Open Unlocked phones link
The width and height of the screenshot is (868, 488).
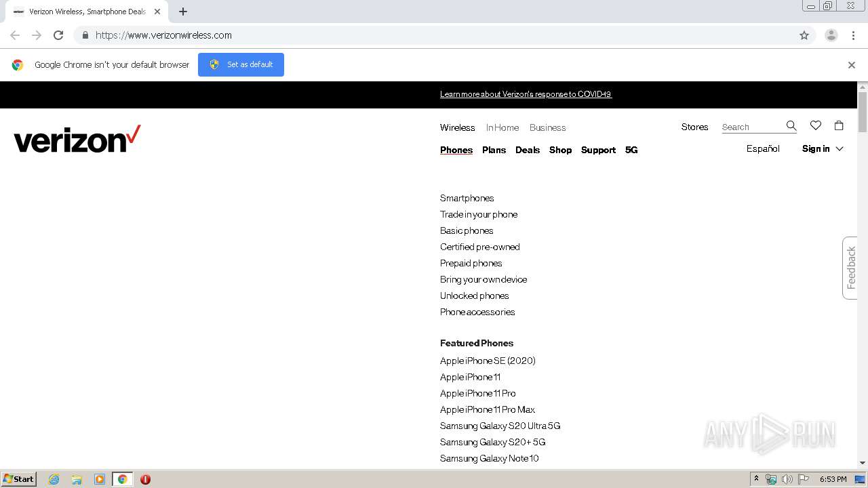tap(474, 296)
